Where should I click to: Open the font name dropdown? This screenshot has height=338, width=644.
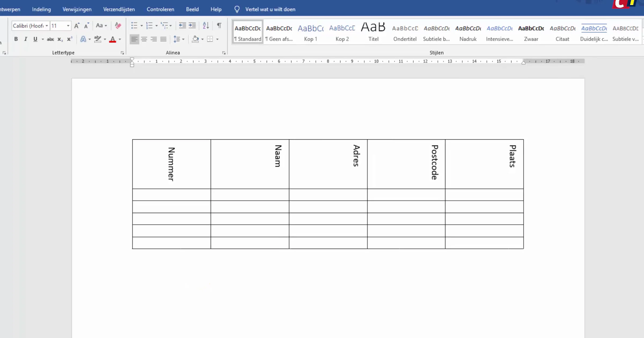[x=47, y=26]
